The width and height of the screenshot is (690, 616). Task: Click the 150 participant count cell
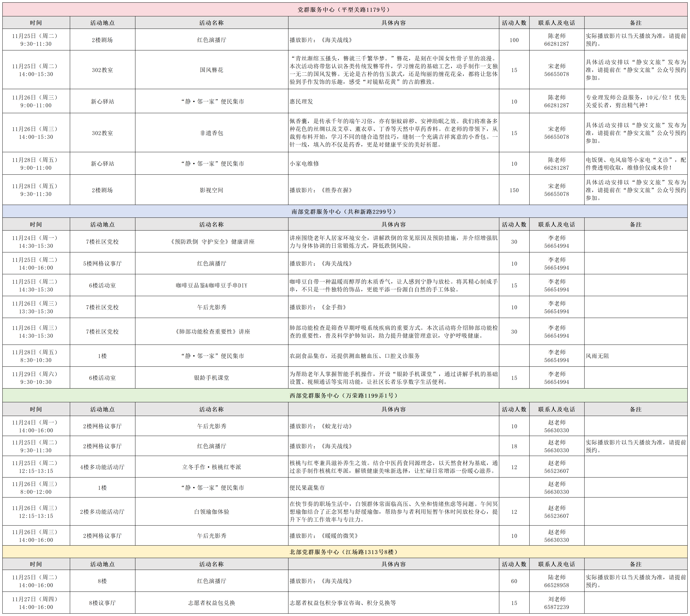point(514,190)
